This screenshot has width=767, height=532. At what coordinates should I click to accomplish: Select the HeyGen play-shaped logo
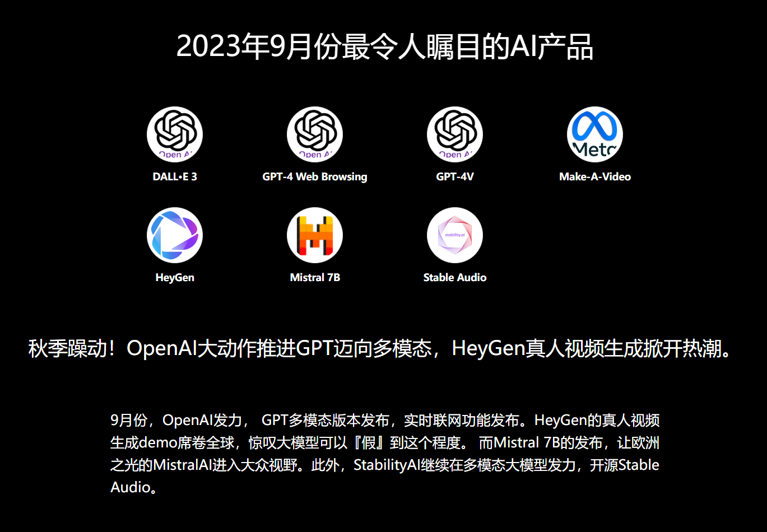click(x=175, y=235)
